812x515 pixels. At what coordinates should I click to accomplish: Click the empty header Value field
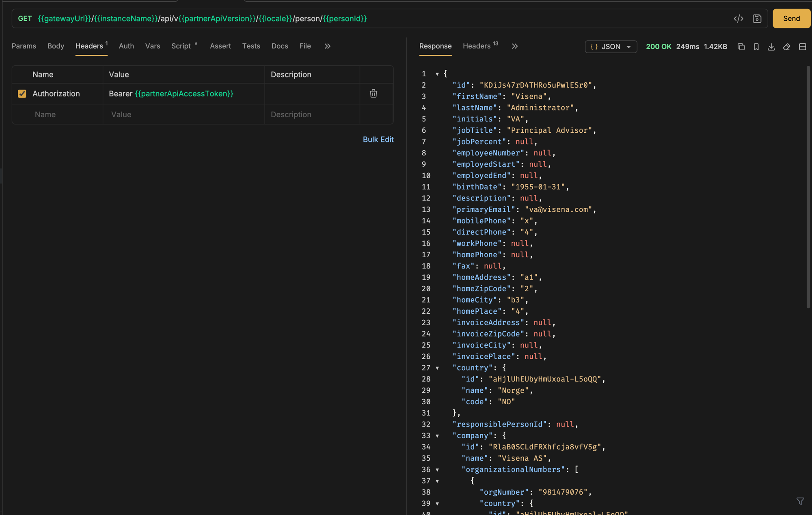coord(184,114)
